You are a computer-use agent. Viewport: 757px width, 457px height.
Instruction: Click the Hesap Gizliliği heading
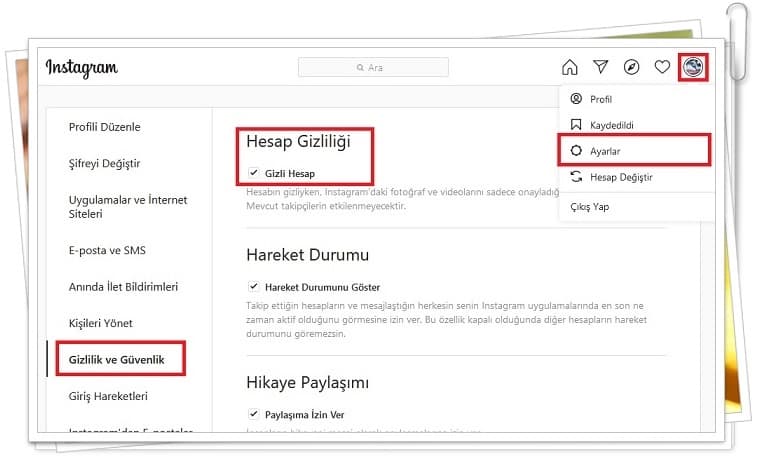298,142
